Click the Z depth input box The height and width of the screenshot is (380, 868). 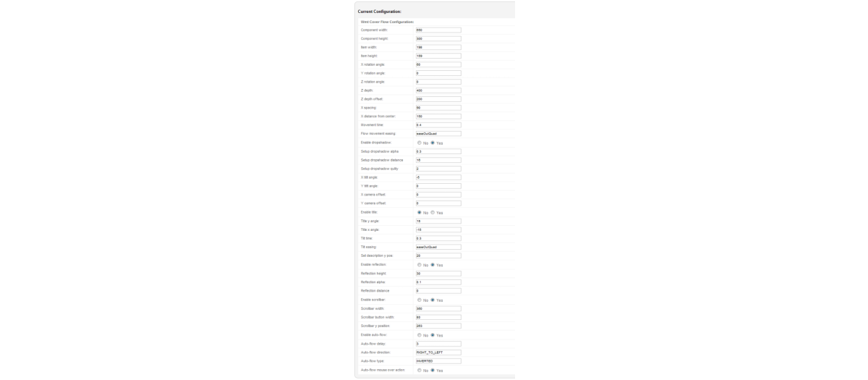(x=438, y=90)
